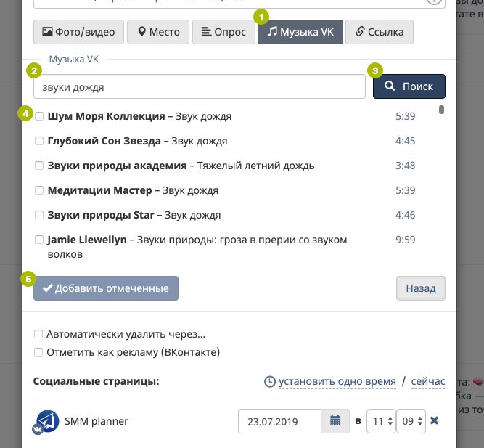Check the Медитации Мастер track

pyautogui.click(x=39, y=190)
